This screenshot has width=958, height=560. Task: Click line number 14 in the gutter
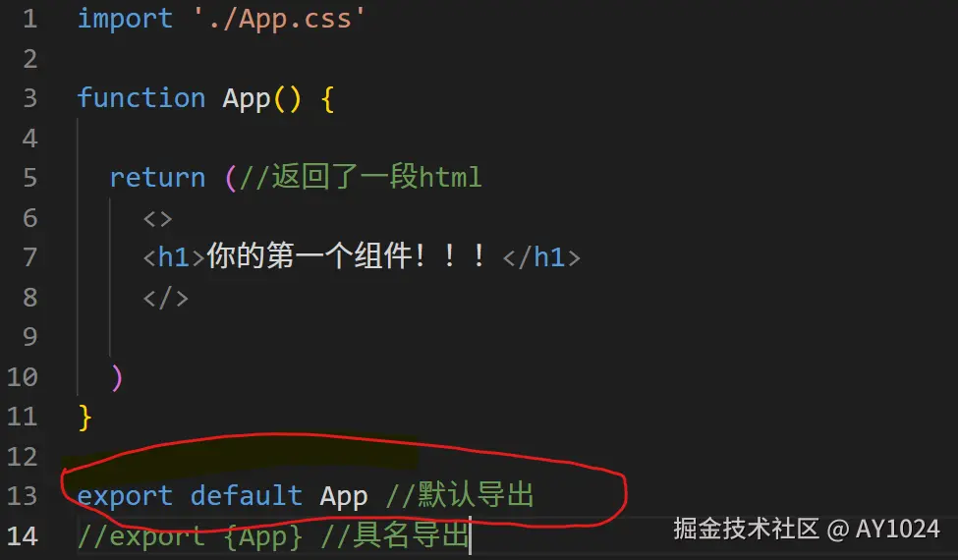tap(22, 536)
